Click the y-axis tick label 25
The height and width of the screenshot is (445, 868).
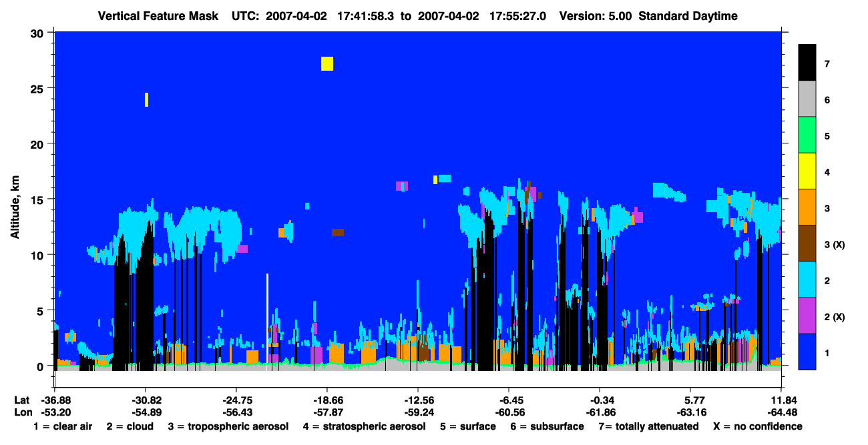pyautogui.click(x=39, y=88)
